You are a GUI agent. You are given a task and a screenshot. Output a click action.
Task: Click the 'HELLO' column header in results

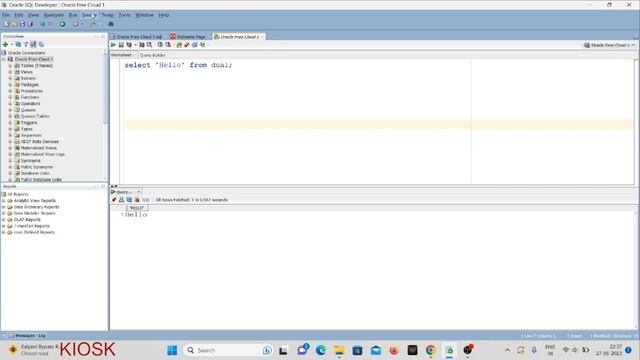click(x=136, y=208)
